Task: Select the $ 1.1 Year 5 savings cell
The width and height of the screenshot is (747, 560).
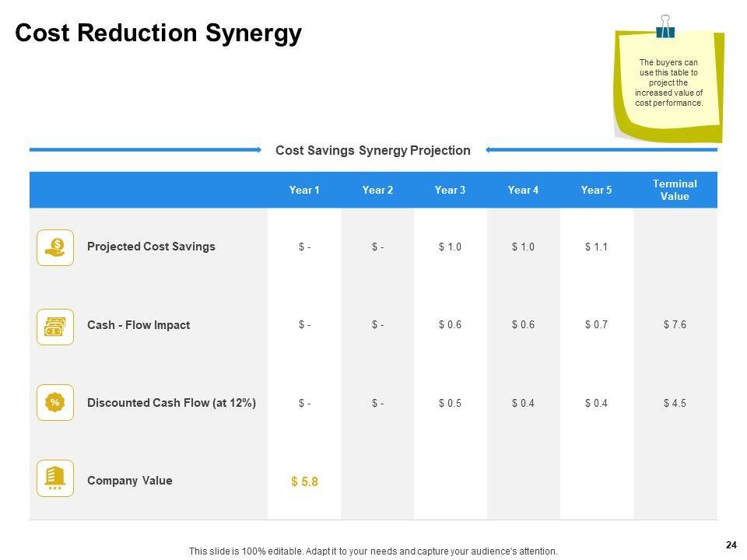Action: pos(596,247)
